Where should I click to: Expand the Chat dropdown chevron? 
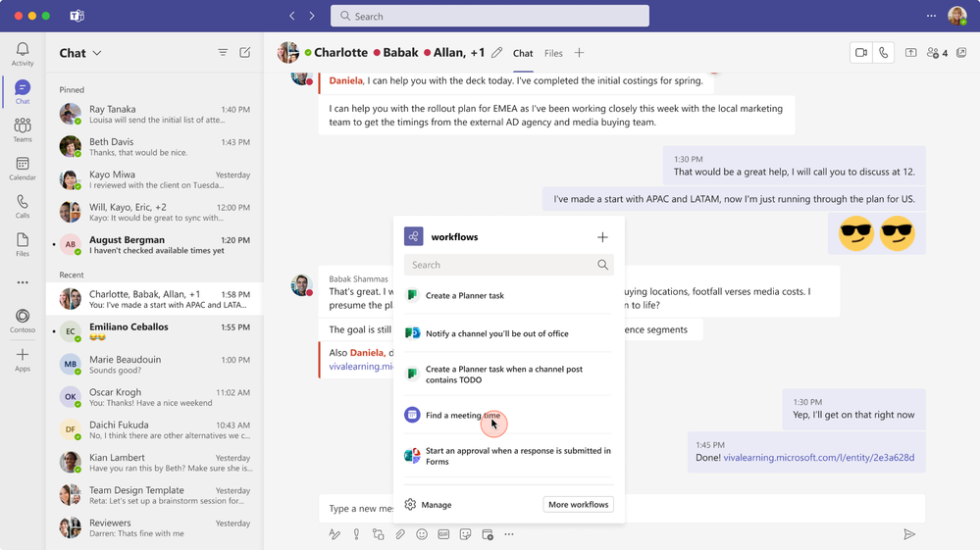[x=97, y=53]
